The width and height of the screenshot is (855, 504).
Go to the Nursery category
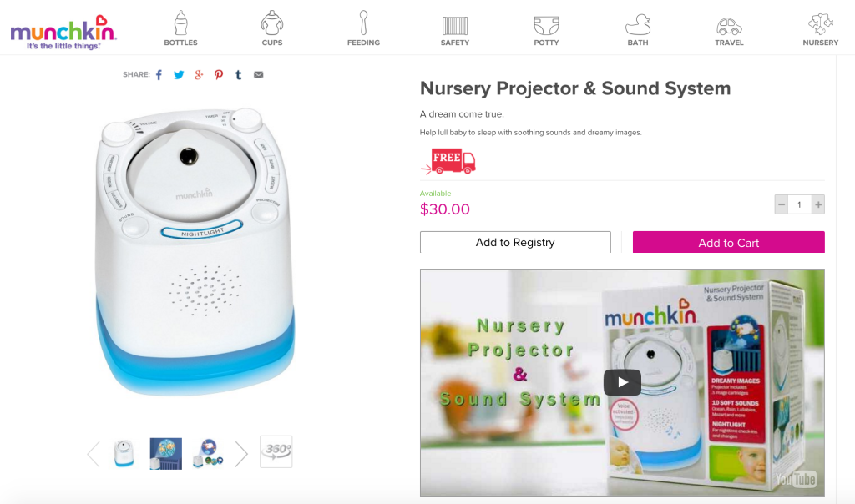pos(820,28)
